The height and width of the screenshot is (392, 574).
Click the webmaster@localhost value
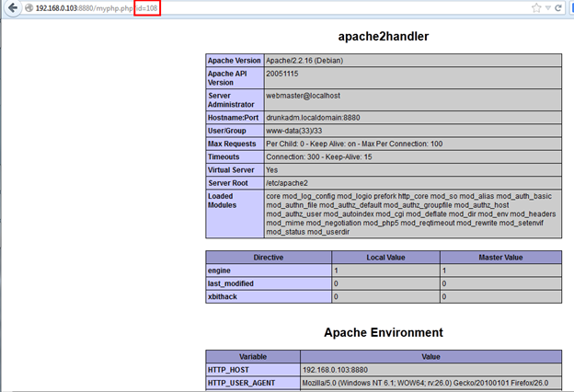click(304, 95)
